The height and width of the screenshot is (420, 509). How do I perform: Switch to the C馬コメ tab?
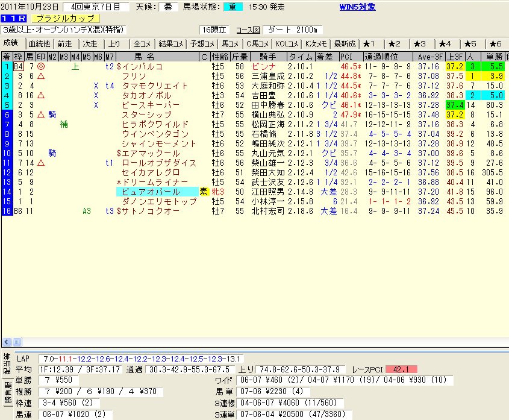pos(257,44)
